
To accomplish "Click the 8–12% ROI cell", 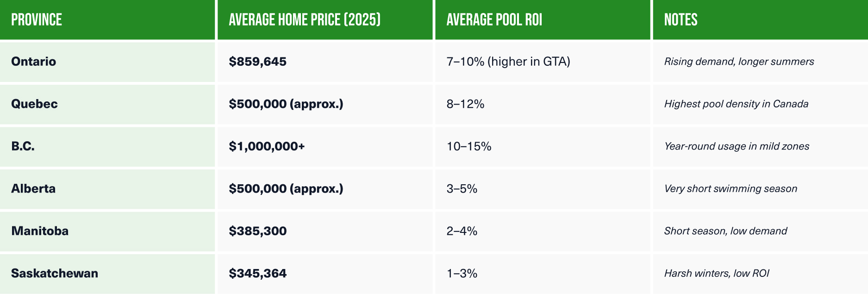I will 465,104.
